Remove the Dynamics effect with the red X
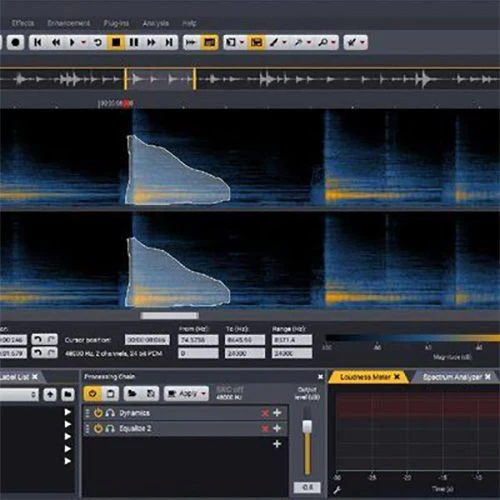This screenshot has width=500, height=500. pos(265,413)
